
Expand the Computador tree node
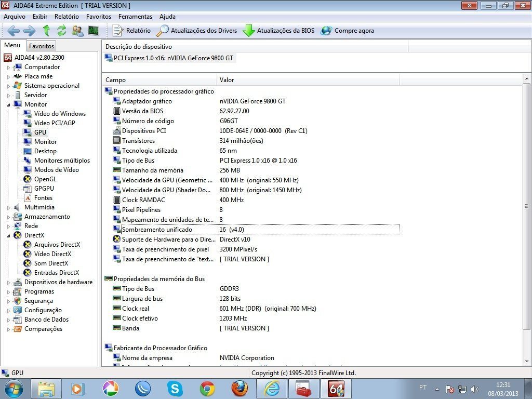tap(8, 68)
